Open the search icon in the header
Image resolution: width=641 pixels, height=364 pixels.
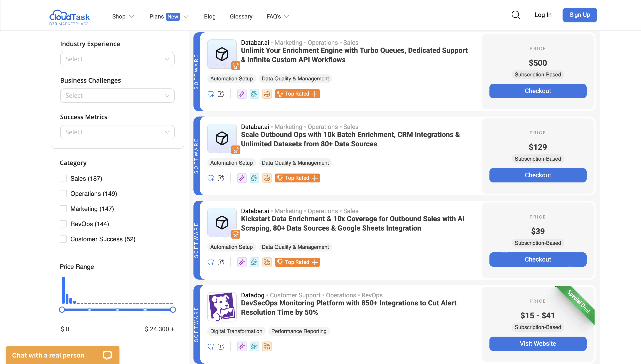pos(515,15)
